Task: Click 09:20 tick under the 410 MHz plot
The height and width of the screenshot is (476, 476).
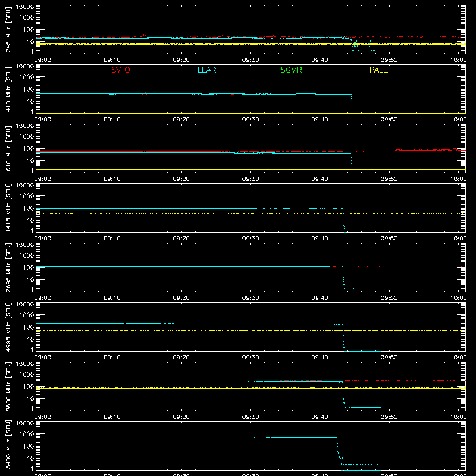Action: pyautogui.click(x=181, y=120)
